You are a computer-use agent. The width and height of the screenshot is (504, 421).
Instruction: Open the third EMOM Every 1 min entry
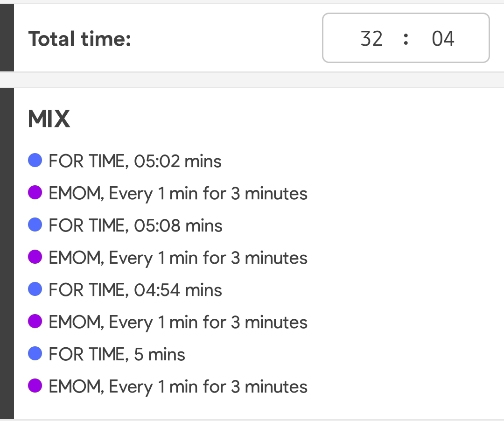click(x=178, y=323)
